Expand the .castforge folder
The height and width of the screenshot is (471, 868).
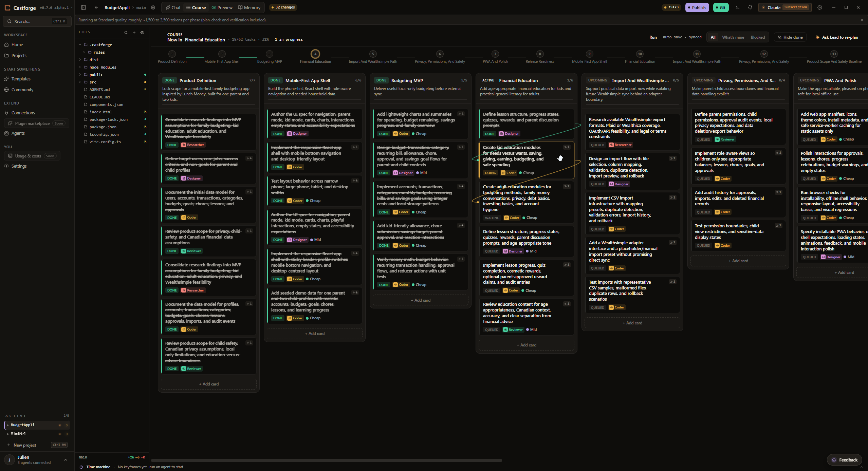pos(80,45)
